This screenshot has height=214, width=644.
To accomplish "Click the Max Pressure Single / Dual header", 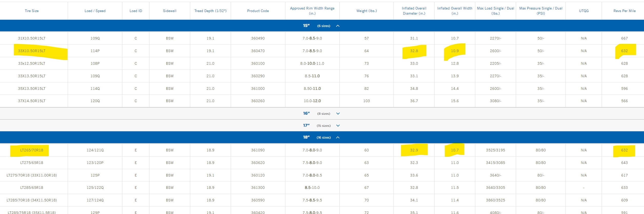I will point(540,11).
